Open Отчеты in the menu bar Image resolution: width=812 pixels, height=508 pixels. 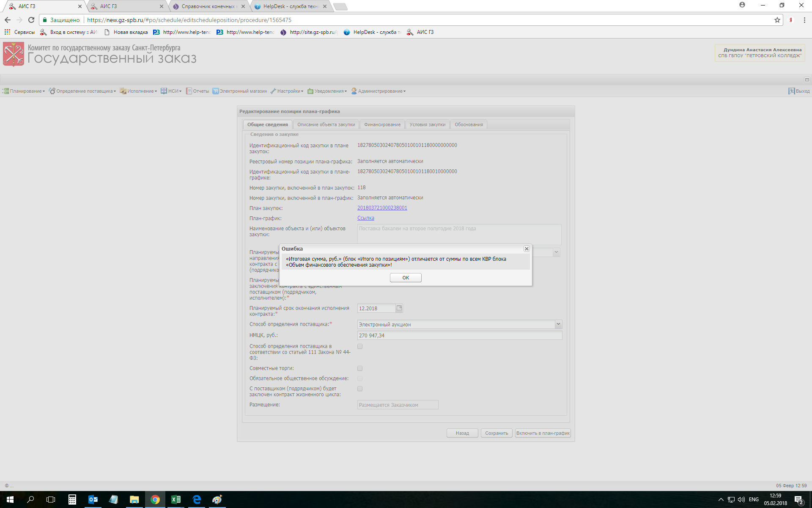[x=198, y=91]
